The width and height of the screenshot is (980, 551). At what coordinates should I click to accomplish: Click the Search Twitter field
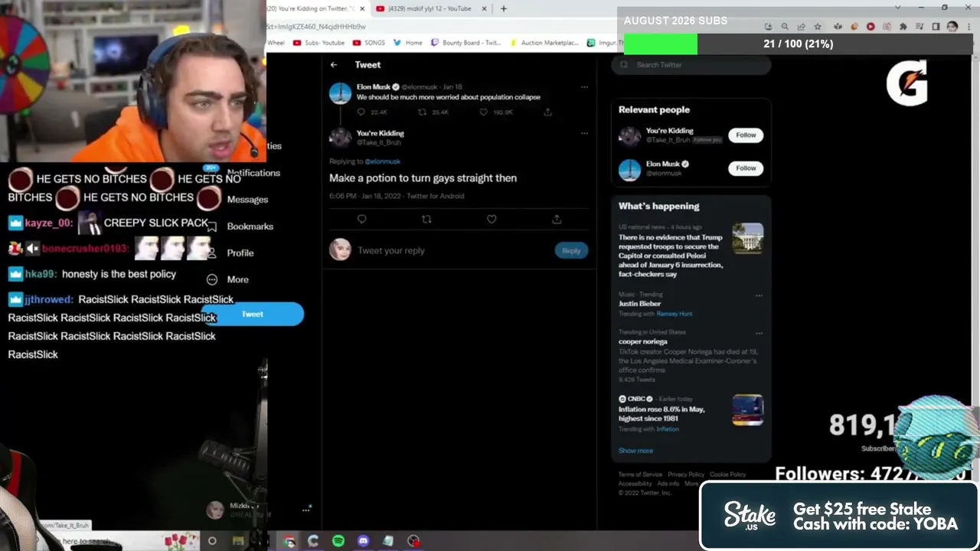pos(691,65)
